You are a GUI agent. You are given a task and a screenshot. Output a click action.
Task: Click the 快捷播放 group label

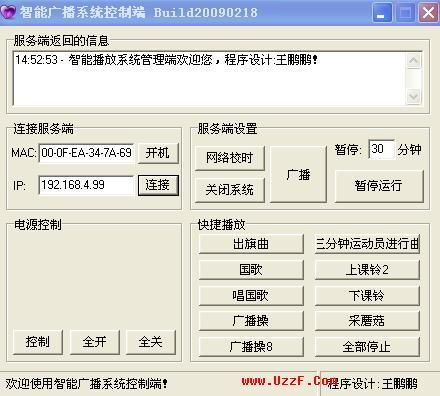point(222,225)
